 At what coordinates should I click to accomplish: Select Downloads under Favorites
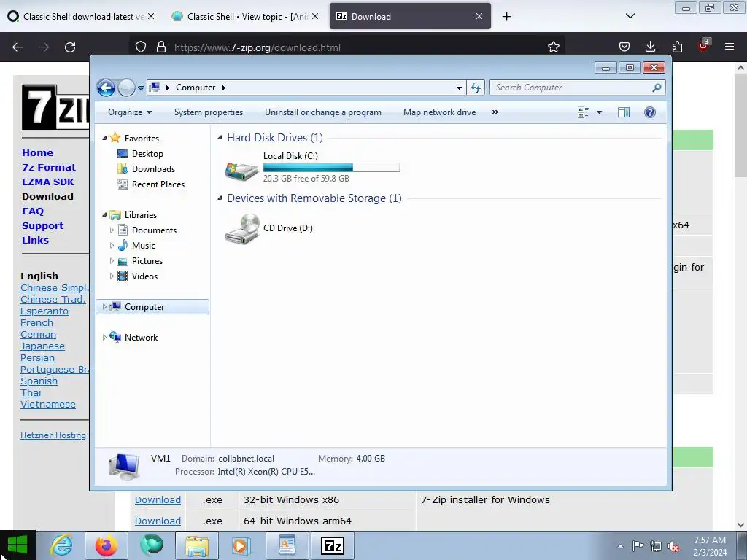[153, 169]
